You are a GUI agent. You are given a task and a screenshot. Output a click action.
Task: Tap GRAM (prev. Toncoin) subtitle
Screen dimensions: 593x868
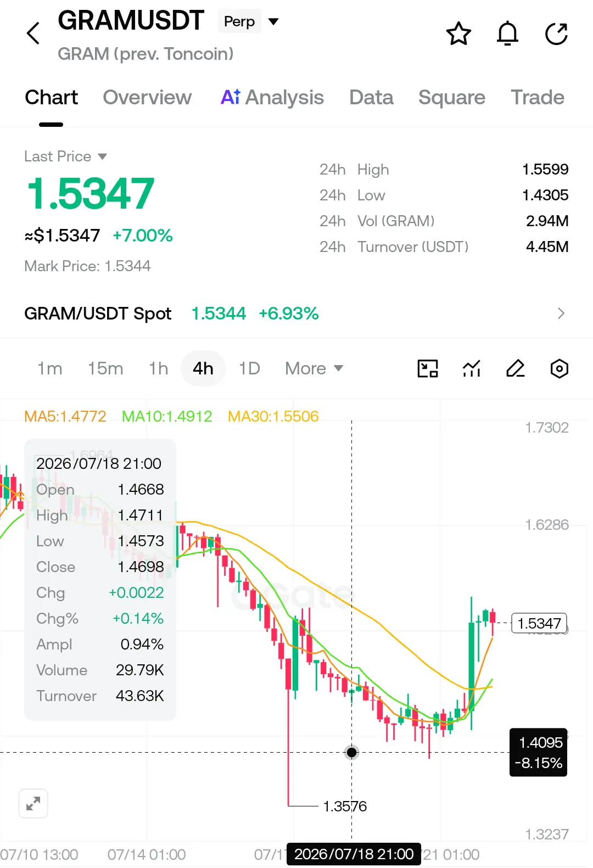pyautogui.click(x=146, y=54)
